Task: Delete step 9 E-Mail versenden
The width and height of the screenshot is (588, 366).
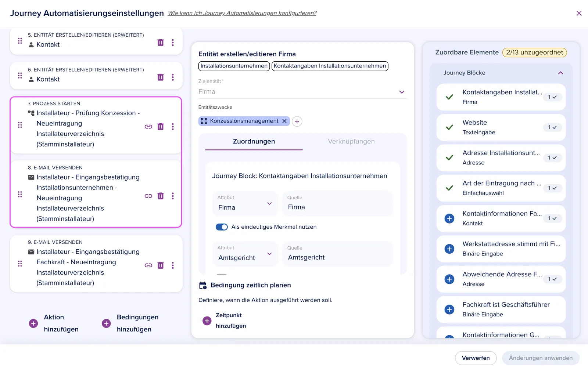Action: click(161, 265)
